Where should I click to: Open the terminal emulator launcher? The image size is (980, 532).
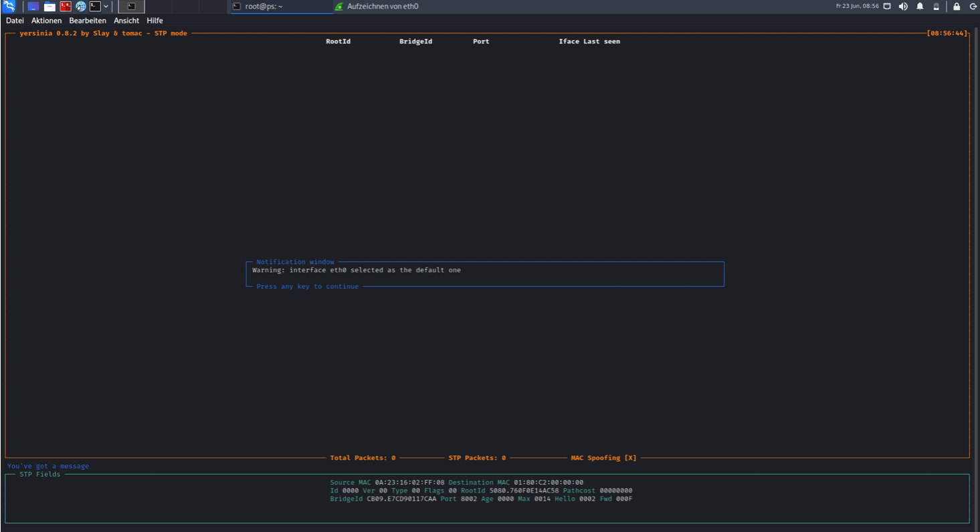coord(96,7)
